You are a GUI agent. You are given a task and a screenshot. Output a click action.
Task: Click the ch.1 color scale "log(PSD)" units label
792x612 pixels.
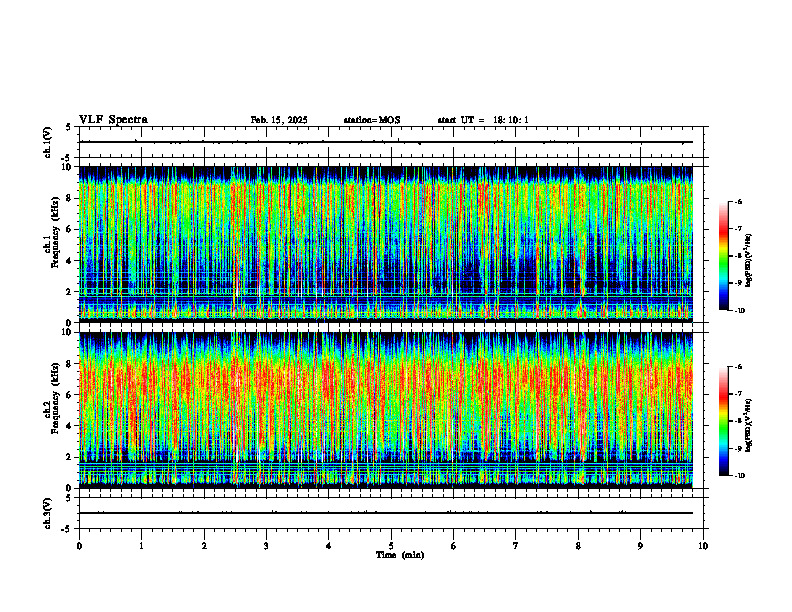click(x=749, y=260)
